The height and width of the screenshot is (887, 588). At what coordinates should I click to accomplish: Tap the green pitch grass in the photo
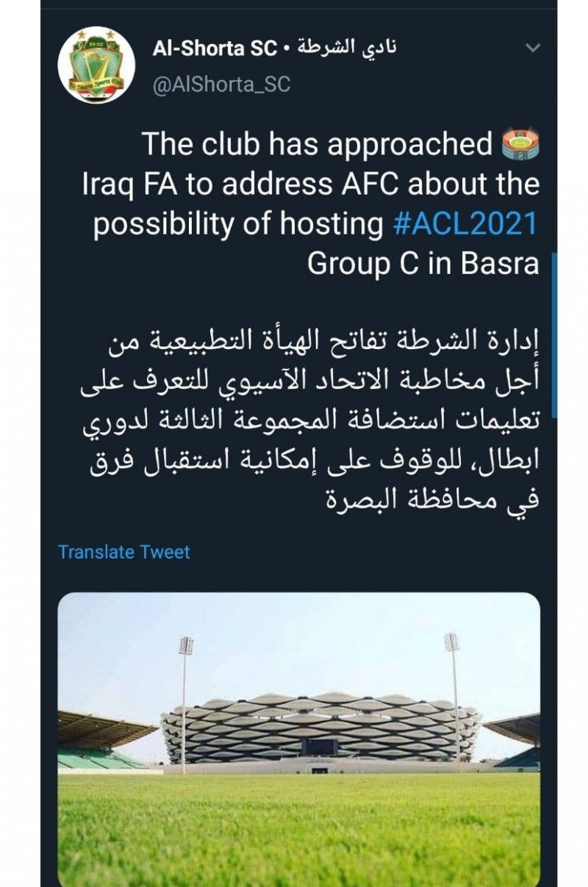coord(298,830)
